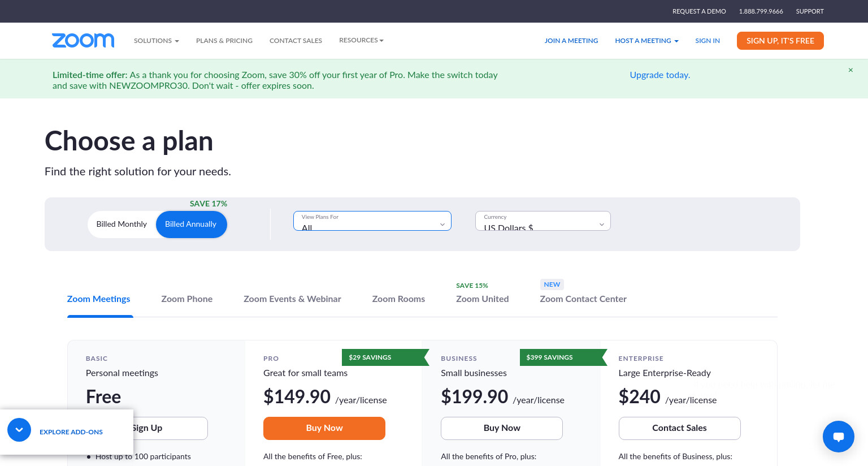Viewport: 868px width, 466px height.
Task: Click the $199.90 Business price text
Action: (x=475, y=396)
